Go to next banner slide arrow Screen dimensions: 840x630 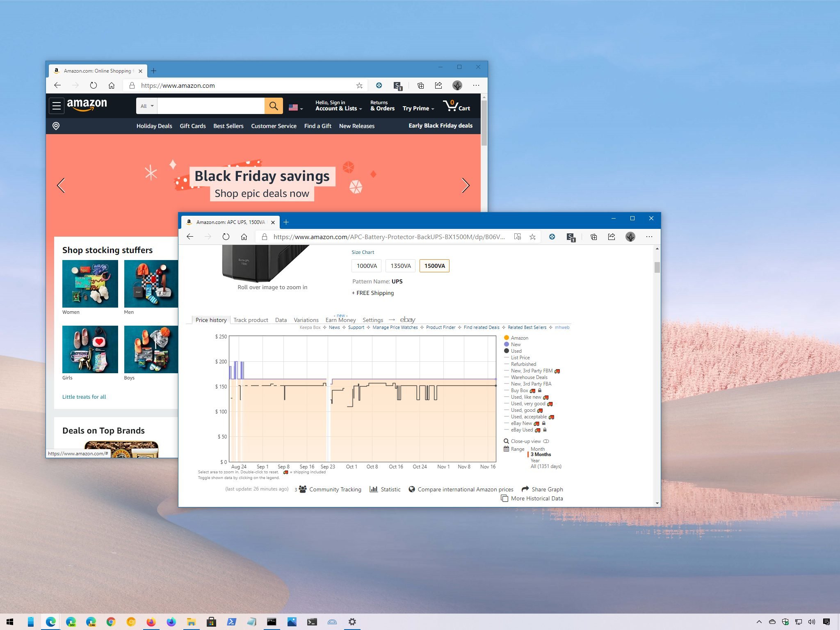click(x=466, y=185)
